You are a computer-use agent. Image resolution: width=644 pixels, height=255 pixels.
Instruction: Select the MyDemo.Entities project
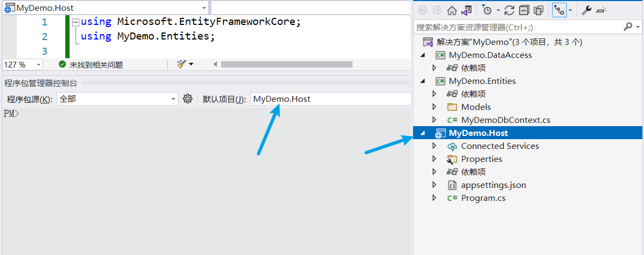pyautogui.click(x=482, y=81)
